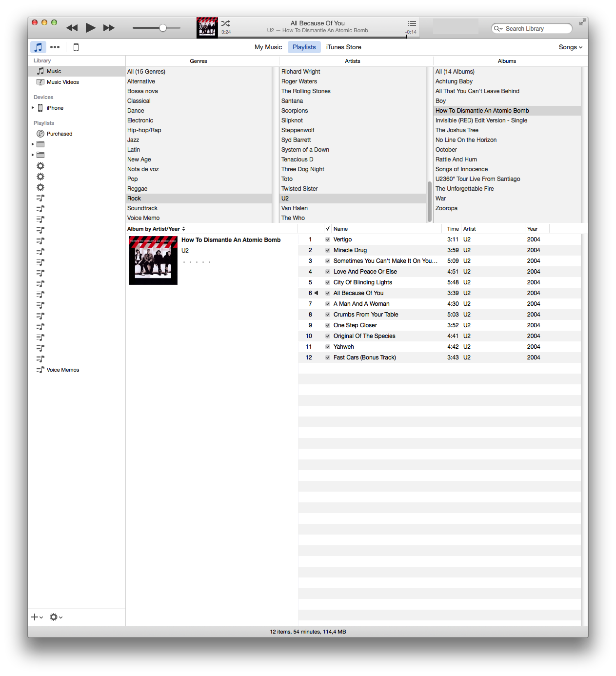
Task: Open the Voice Memos playlist
Action: click(x=77, y=370)
